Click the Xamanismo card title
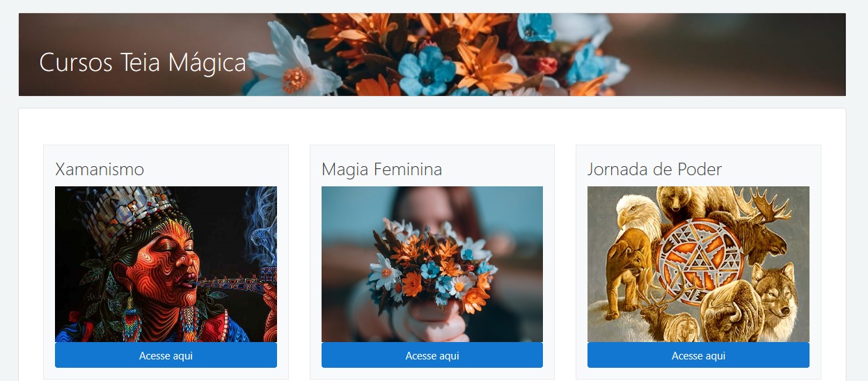Viewport: 868px width, 381px height. (100, 169)
